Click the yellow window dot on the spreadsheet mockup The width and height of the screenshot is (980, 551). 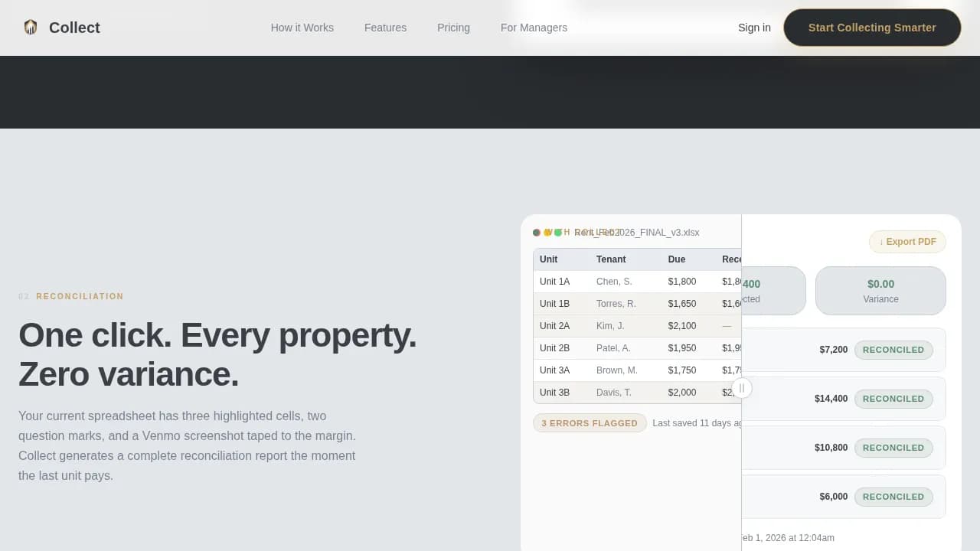(x=546, y=232)
